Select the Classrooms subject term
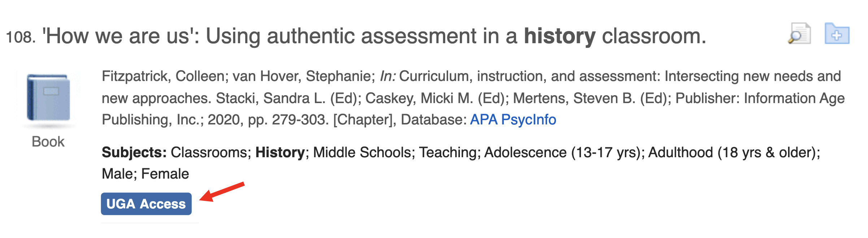The width and height of the screenshot is (868, 238). click(x=211, y=153)
